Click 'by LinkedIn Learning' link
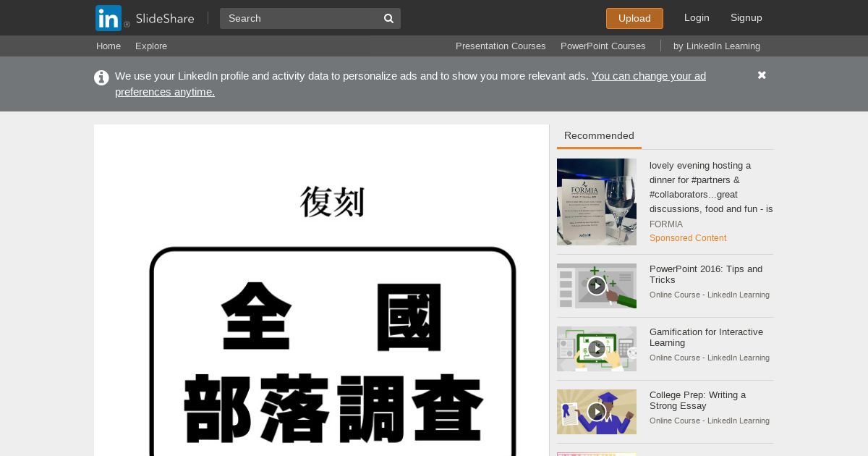This screenshot has height=456, width=868. (x=717, y=46)
